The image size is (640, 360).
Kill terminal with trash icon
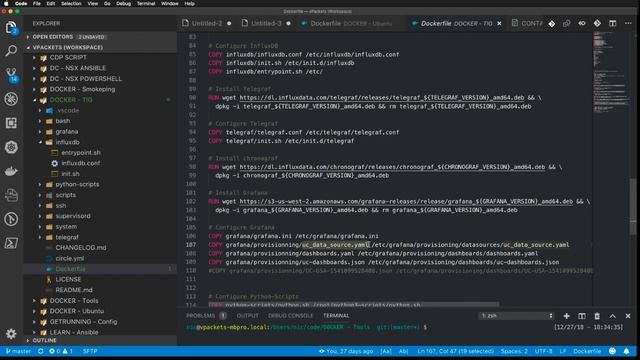(x=597, y=316)
